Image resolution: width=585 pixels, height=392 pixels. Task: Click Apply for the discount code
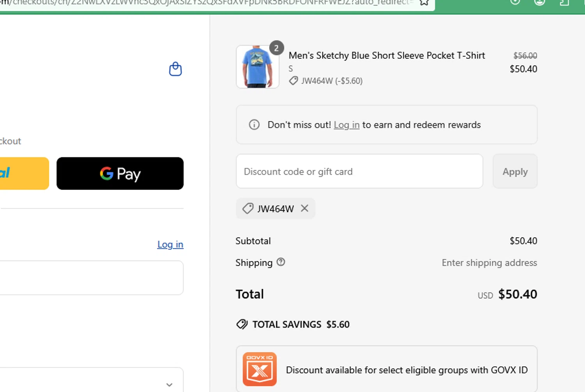coord(515,171)
